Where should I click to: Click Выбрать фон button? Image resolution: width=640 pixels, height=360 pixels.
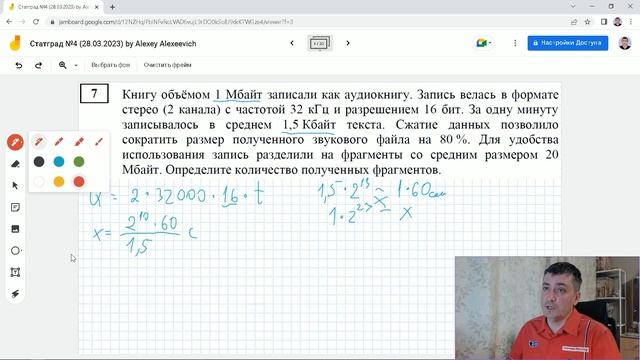111,65
